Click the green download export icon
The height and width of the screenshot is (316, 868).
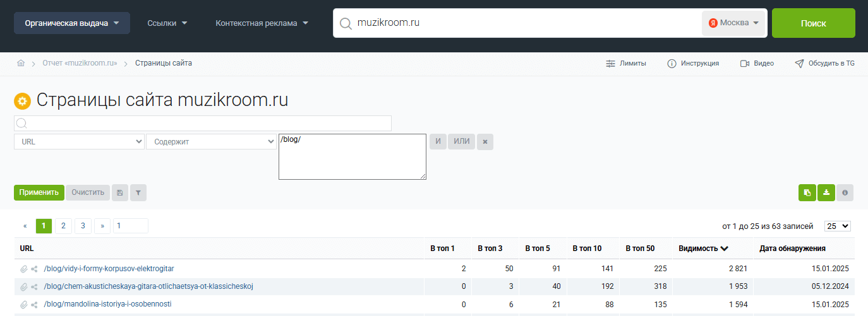(x=826, y=192)
